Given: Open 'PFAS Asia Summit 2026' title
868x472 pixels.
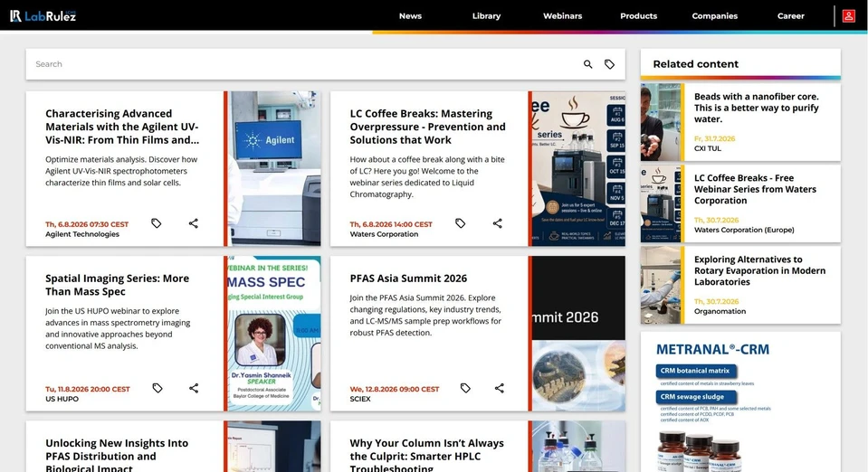Looking at the screenshot, I should (x=408, y=278).
